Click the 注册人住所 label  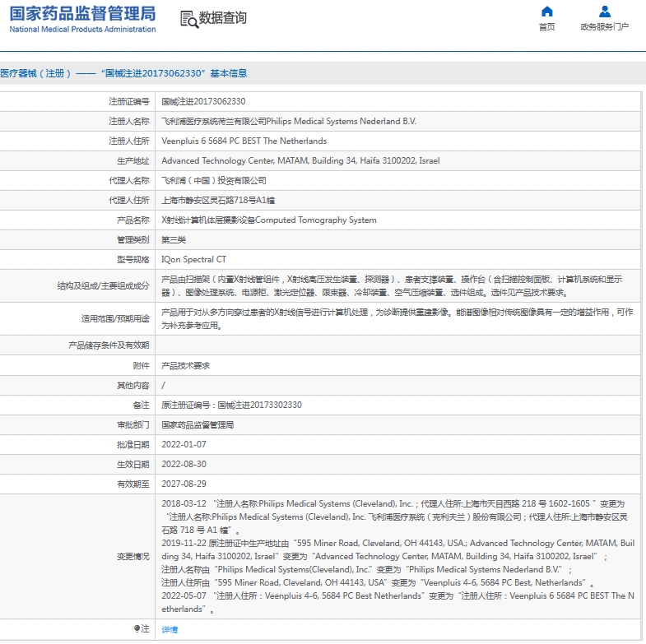[x=129, y=141]
